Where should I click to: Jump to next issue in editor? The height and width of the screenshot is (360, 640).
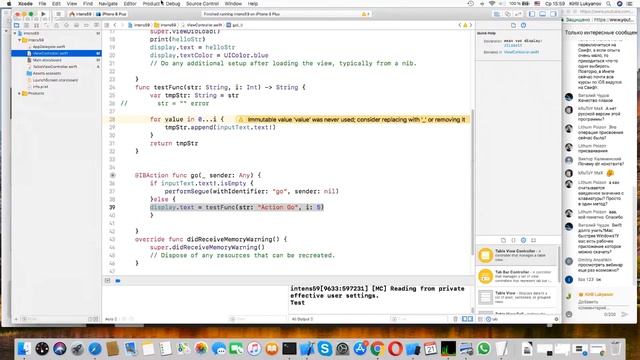(x=471, y=25)
